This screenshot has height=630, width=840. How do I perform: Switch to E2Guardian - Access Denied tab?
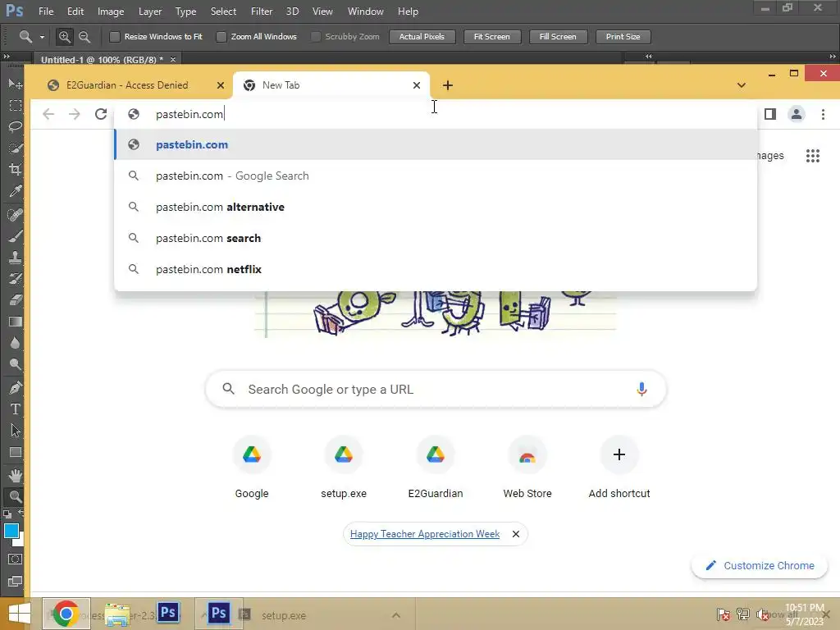[126, 85]
